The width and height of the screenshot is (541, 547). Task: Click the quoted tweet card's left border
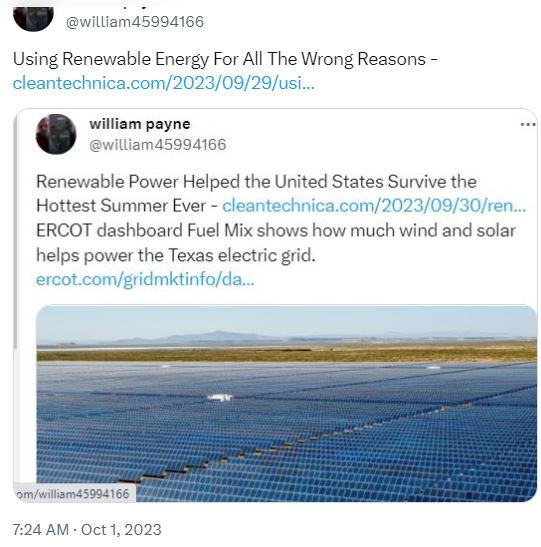tap(15, 230)
